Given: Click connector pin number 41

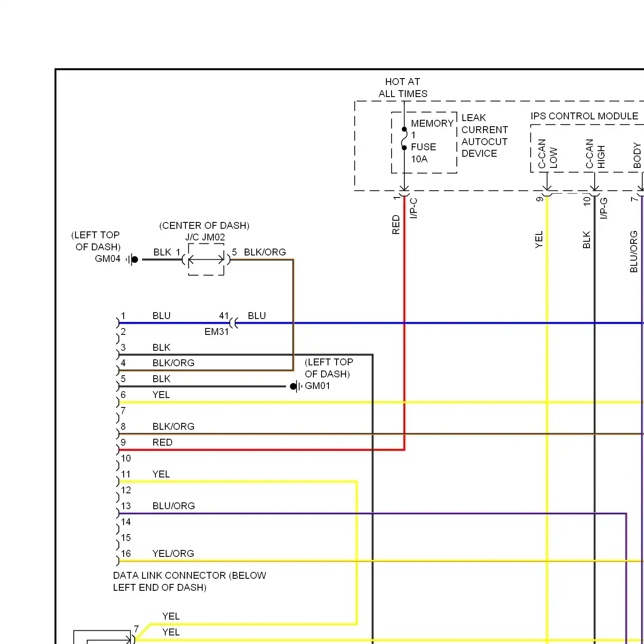Looking at the screenshot, I should (224, 316).
